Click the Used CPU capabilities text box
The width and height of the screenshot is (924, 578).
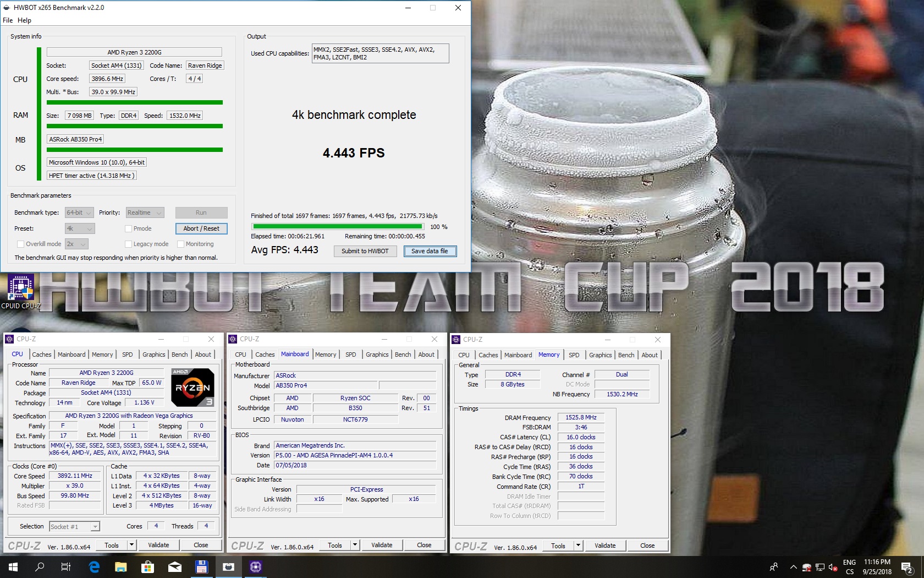click(381, 53)
